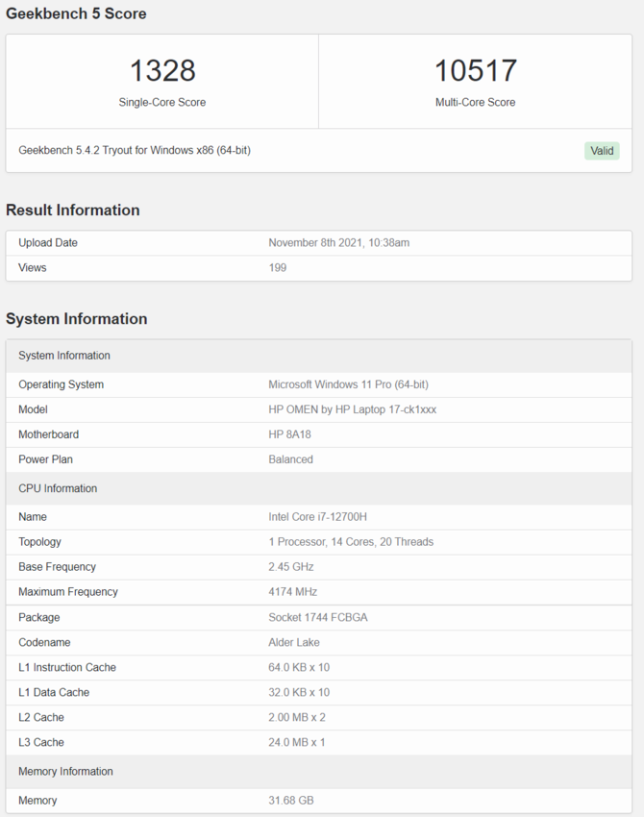This screenshot has height=817, width=644.
Task: Click the Result Information heading
Action: tap(72, 210)
